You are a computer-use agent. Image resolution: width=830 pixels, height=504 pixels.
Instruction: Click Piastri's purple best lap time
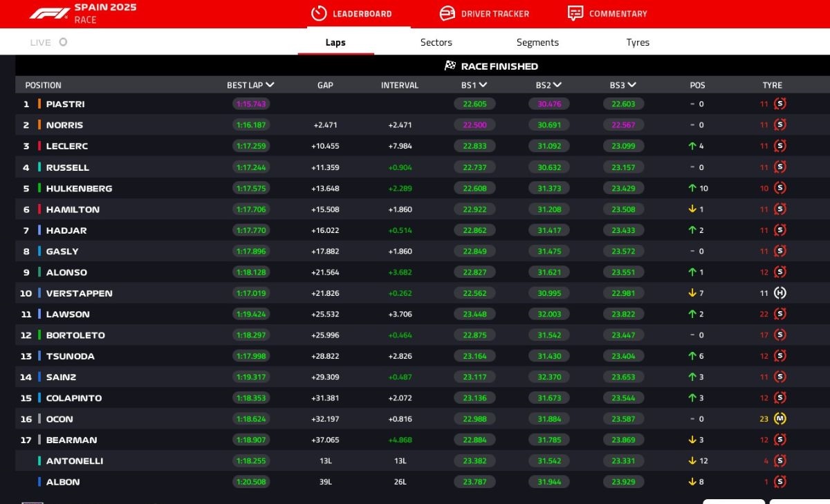(x=251, y=104)
